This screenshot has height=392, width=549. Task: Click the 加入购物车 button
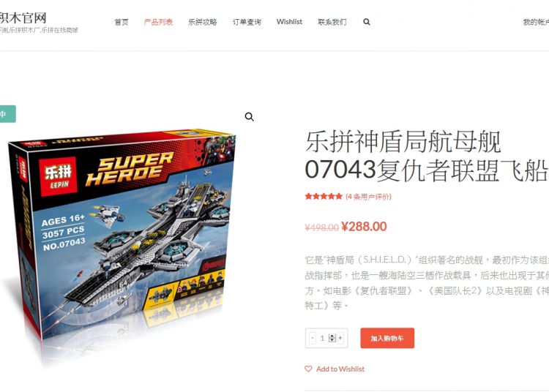(x=387, y=338)
